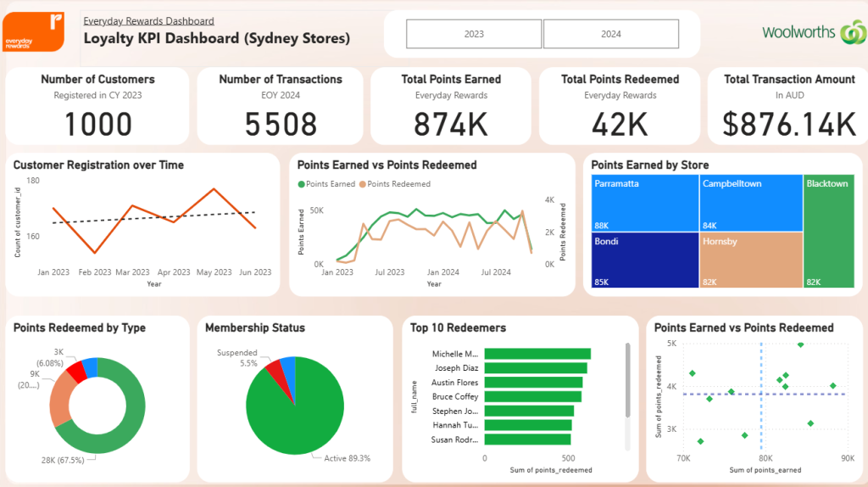The width and height of the screenshot is (868, 487).
Task: Select the Parramatta tile in the treemap
Action: tap(644, 203)
